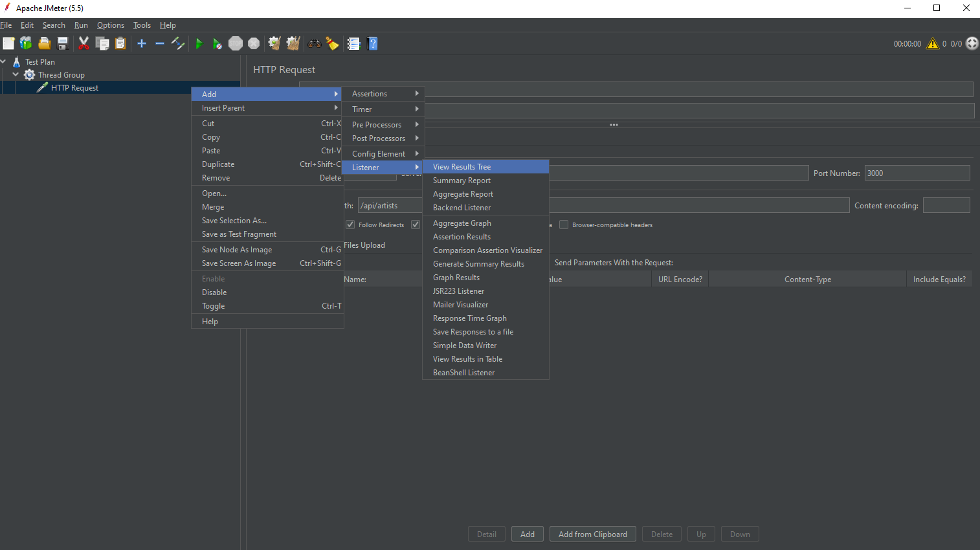Viewport: 980px width, 550px height.
Task: Expand the Assertions submenu
Action: pyautogui.click(x=383, y=94)
